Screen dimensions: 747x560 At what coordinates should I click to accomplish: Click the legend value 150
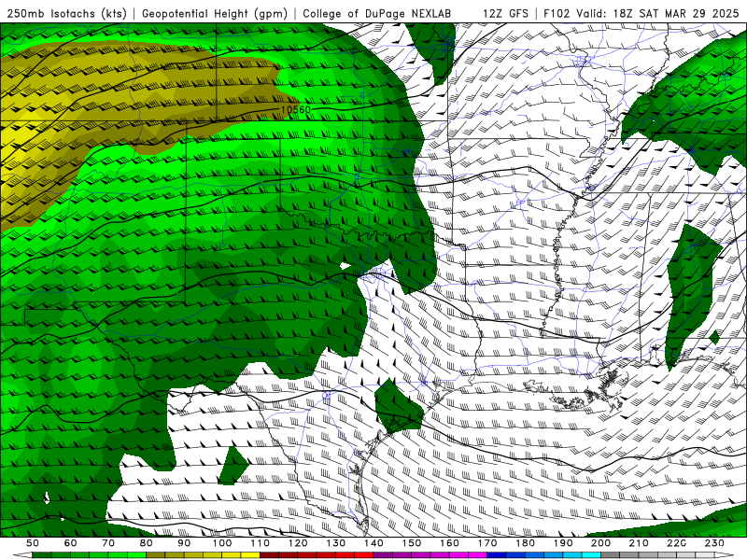tap(412, 543)
